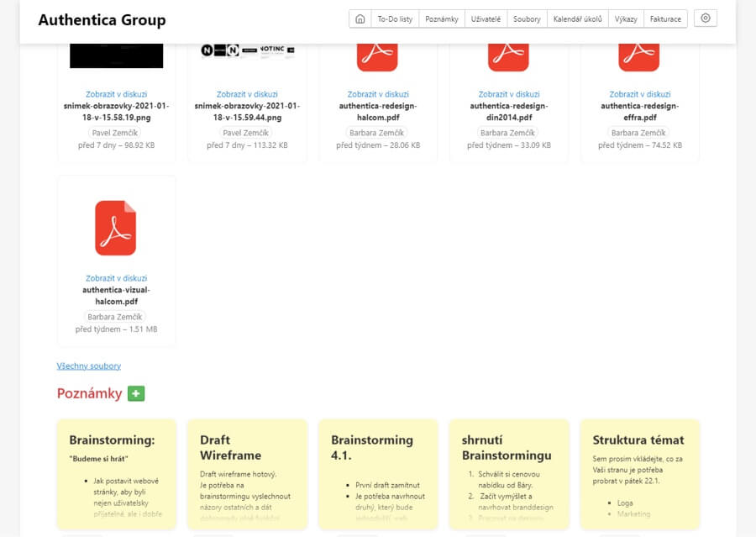Click 'před 7 dny – 98.92 KB' text
The height and width of the screenshot is (537, 756).
(116, 145)
